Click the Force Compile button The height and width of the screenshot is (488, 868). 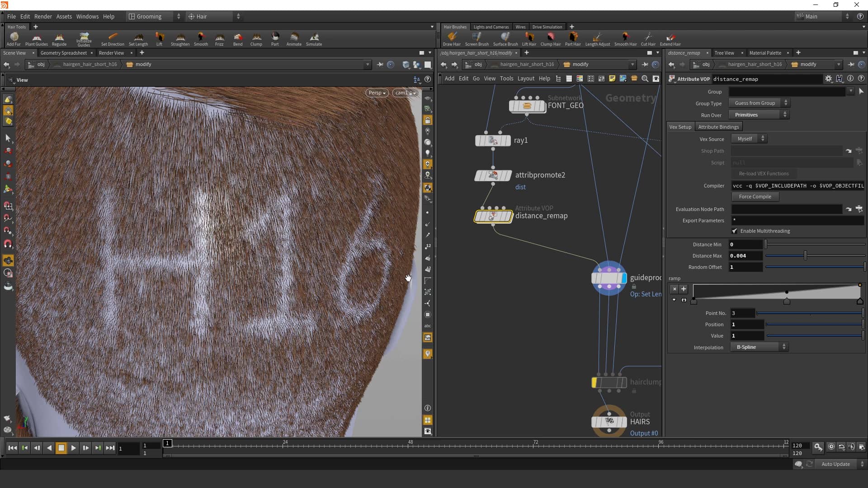click(x=755, y=197)
